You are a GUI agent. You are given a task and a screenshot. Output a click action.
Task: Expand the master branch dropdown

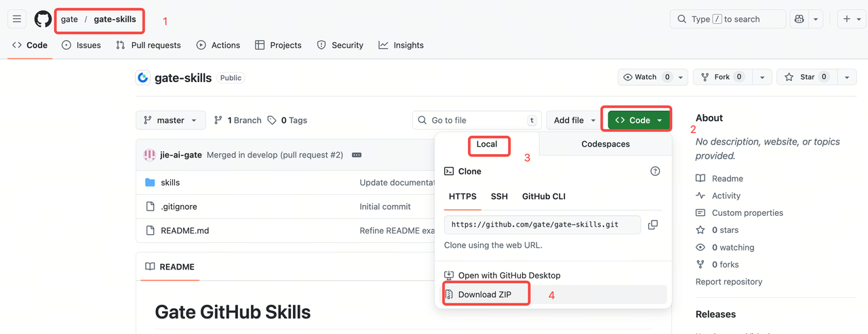pos(171,120)
